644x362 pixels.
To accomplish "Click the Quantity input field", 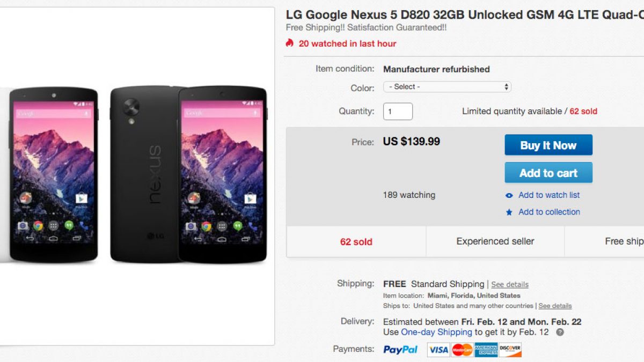I will [x=398, y=112].
